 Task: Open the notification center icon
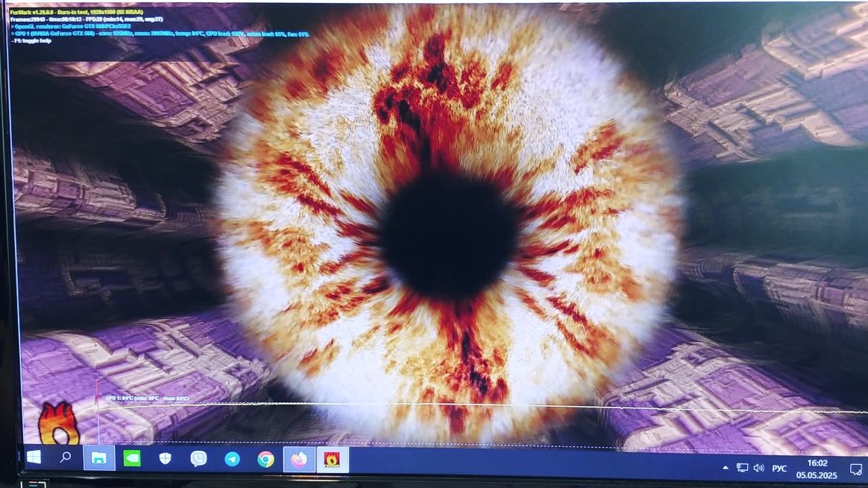856,469
